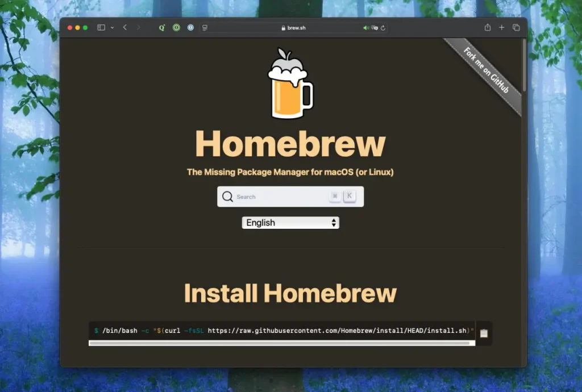Mute the tab audio speaker icon
The image size is (582, 392).
click(365, 28)
